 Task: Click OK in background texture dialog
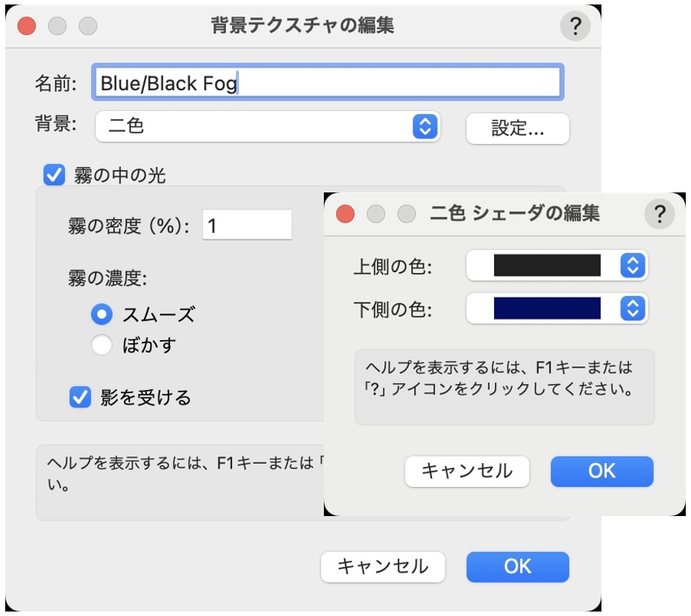(x=517, y=567)
